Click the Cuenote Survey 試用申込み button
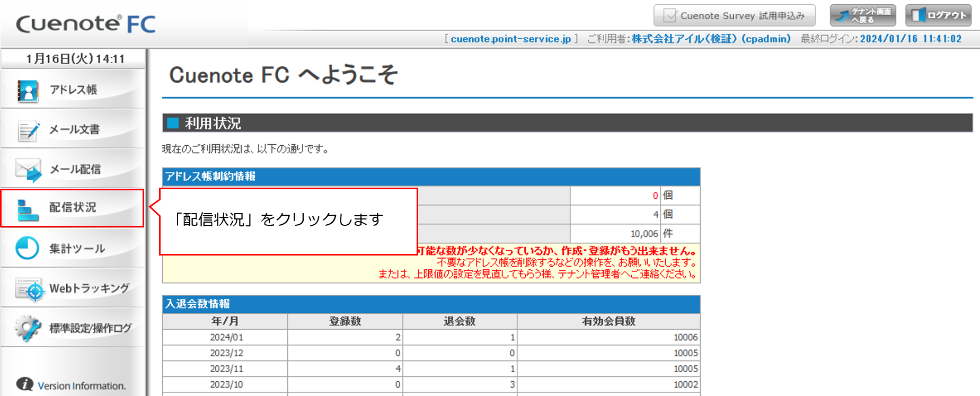Viewport: 980px width, 396px height. (734, 15)
